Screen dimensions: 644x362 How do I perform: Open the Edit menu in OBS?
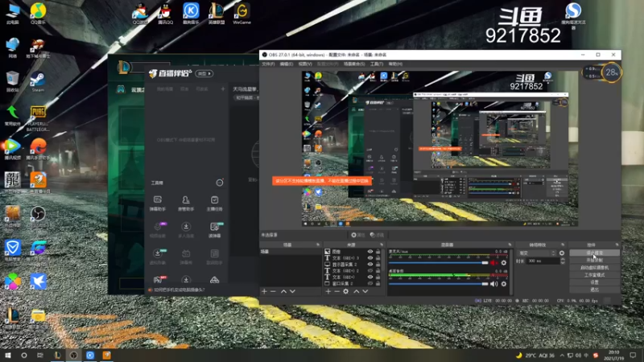(287, 64)
